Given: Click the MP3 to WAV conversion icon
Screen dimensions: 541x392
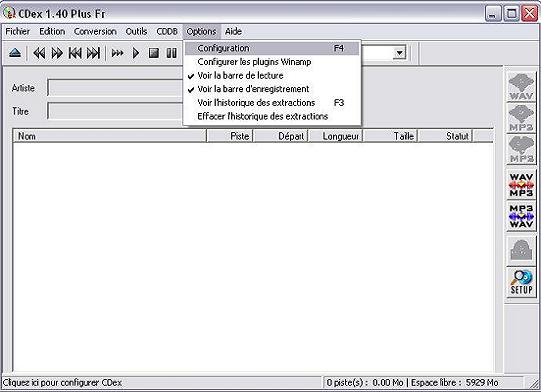Looking at the screenshot, I should [521, 216].
